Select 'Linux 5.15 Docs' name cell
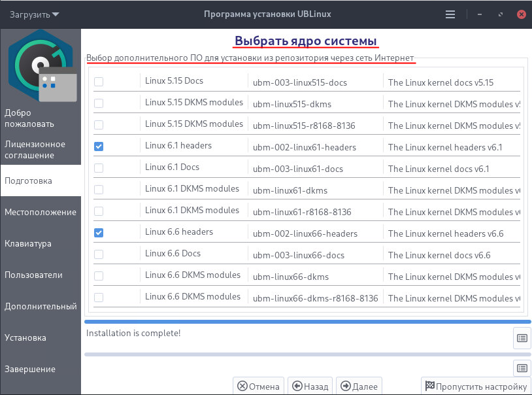 pos(175,81)
